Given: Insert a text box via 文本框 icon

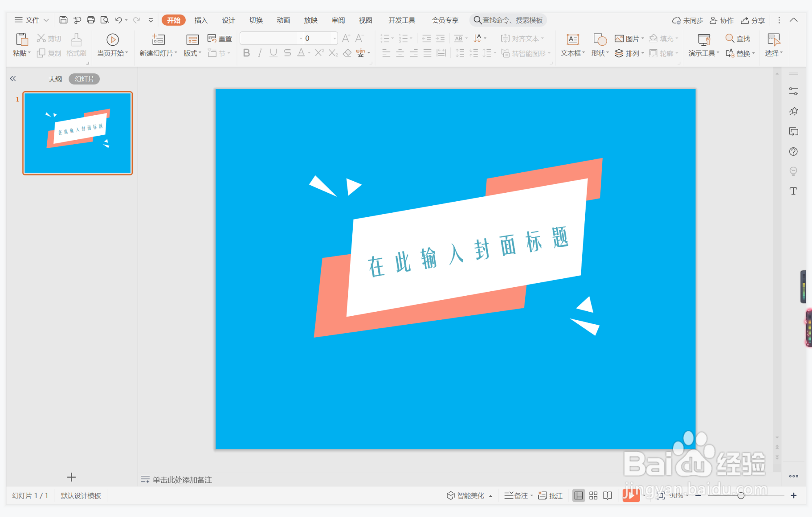Looking at the screenshot, I should [x=572, y=45].
